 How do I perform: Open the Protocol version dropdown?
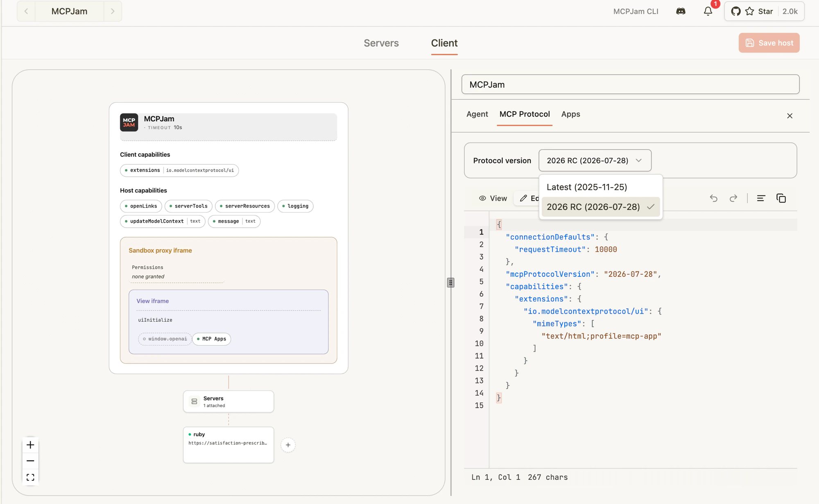(x=595, y=160)
